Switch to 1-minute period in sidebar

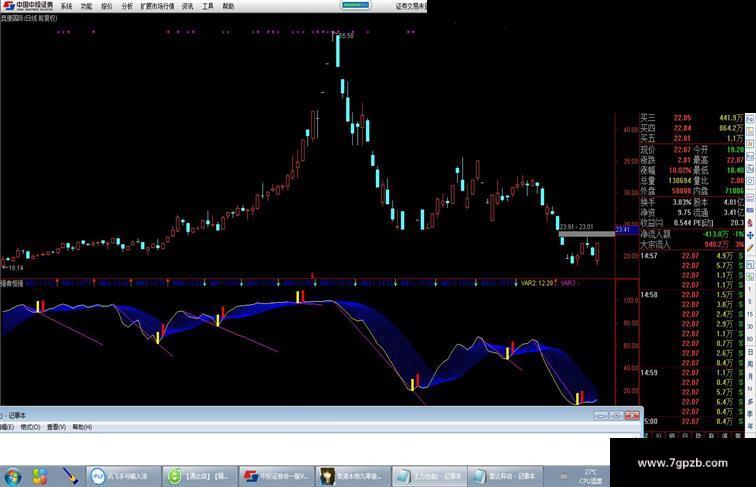tap(750, 289)
